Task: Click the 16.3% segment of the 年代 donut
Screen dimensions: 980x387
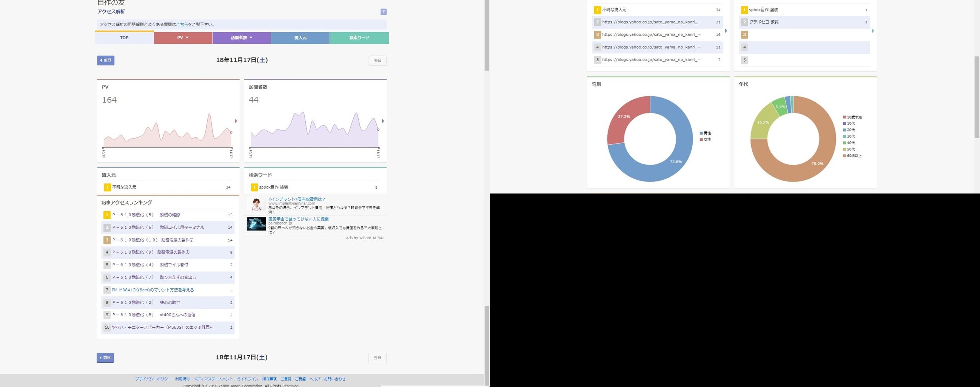Action: [763, 122]
